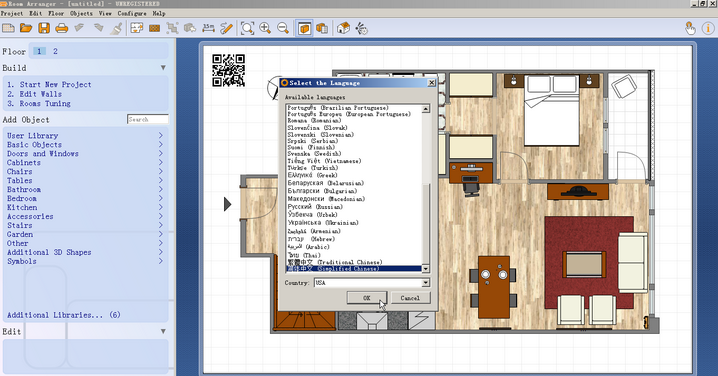Collapse the Build section arrow
This screenshot has width=718, height=376.
163,68
